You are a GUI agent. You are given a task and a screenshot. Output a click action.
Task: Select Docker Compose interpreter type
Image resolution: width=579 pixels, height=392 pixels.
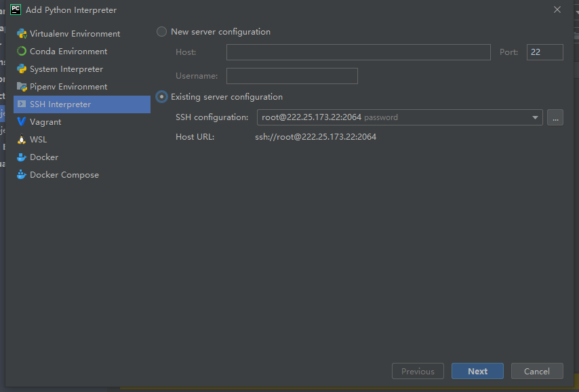pos(82,175)
